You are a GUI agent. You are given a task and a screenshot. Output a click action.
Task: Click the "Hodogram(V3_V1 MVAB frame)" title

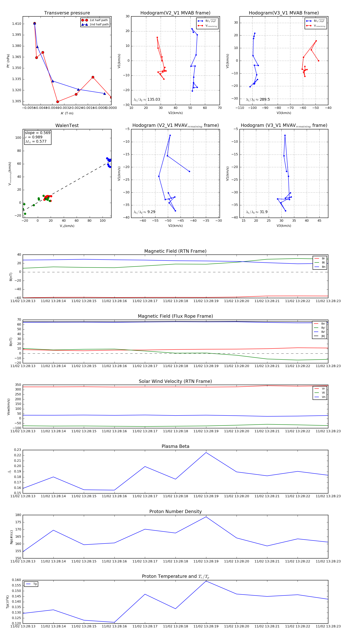284,13
